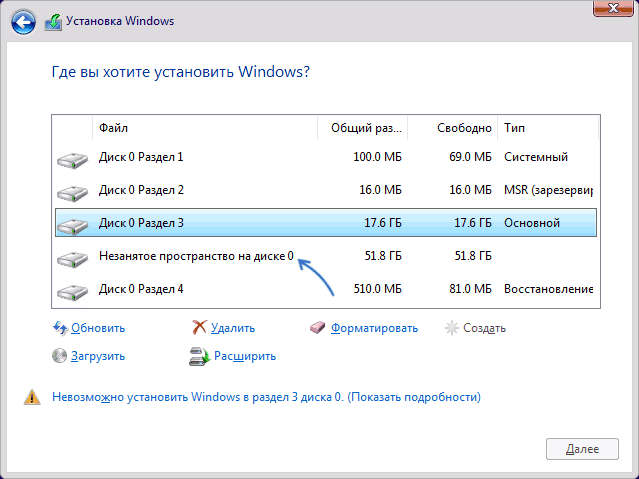Click the drive icon for Диск 0 Раздел 1
639x479 pixels.
point(72,158)
